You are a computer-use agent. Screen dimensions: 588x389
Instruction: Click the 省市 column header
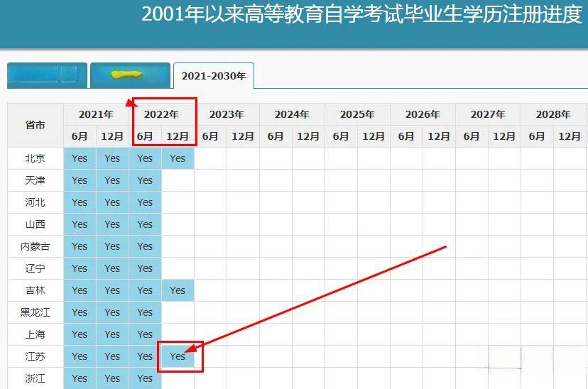36,125
